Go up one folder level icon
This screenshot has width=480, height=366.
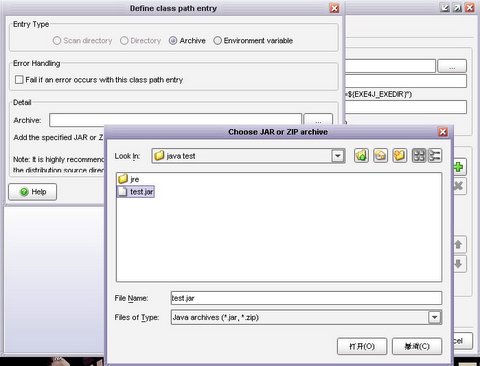pyautogui.click(x=361, y=156)
